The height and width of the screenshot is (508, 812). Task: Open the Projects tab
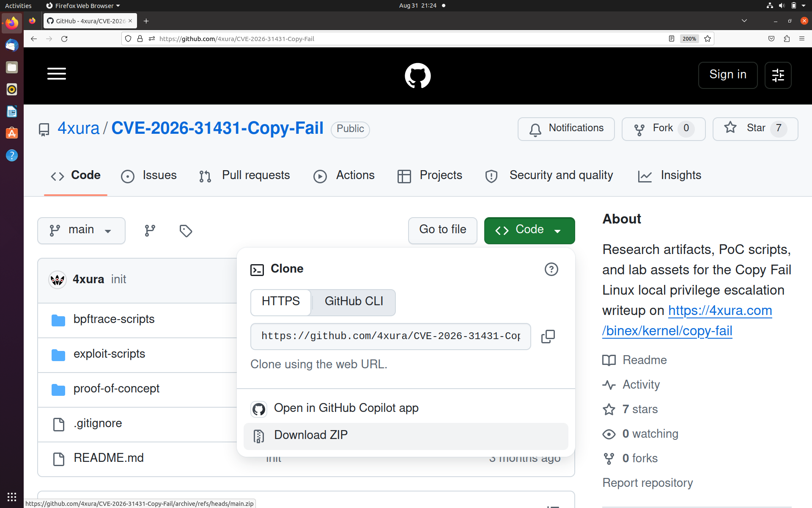[430, 176]
